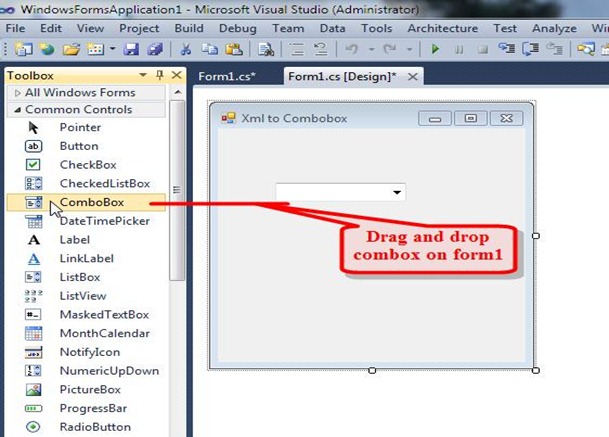Click the Copy toolbar icon
Screen dimensions: 609x437
210,49
